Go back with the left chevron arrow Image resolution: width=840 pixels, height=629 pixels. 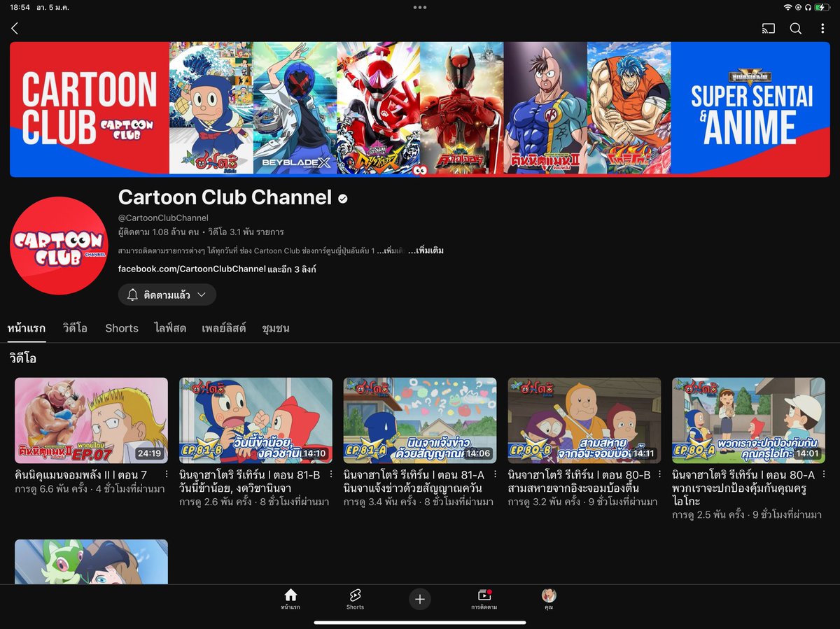coord(15,29)
